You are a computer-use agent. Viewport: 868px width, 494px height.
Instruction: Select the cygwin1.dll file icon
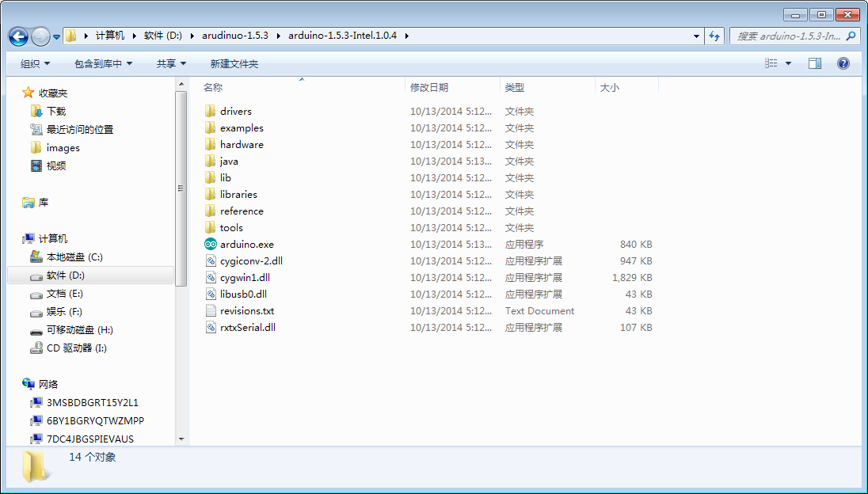click(x=211, y=277)
